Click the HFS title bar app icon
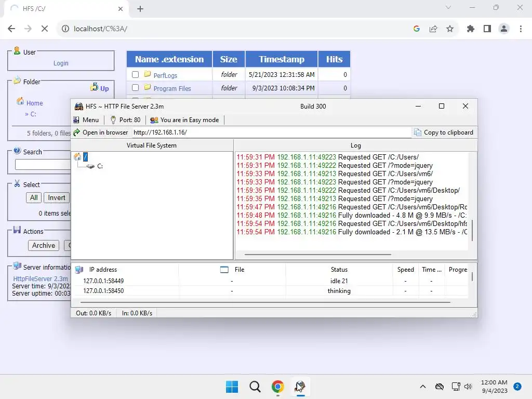This screenshot has width=532, height=399. click(x=79, y=106)
